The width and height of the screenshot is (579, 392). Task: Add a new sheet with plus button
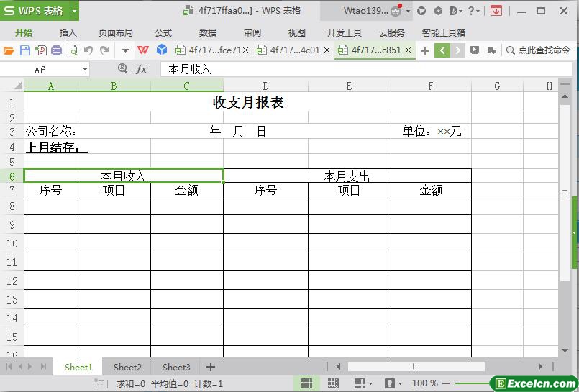(211, 367)
